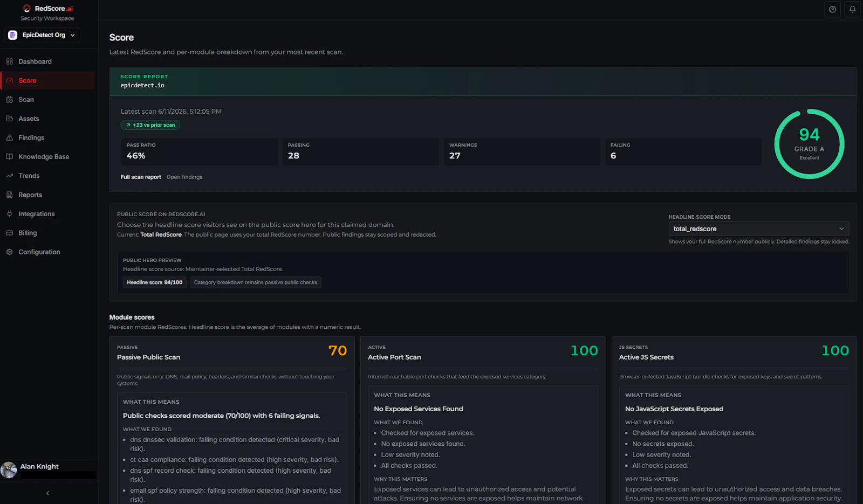This screenshot has height=504, width=863.
Task: Click the Public Score on RedScore.ai heading
Action: [x=161, y=215]
